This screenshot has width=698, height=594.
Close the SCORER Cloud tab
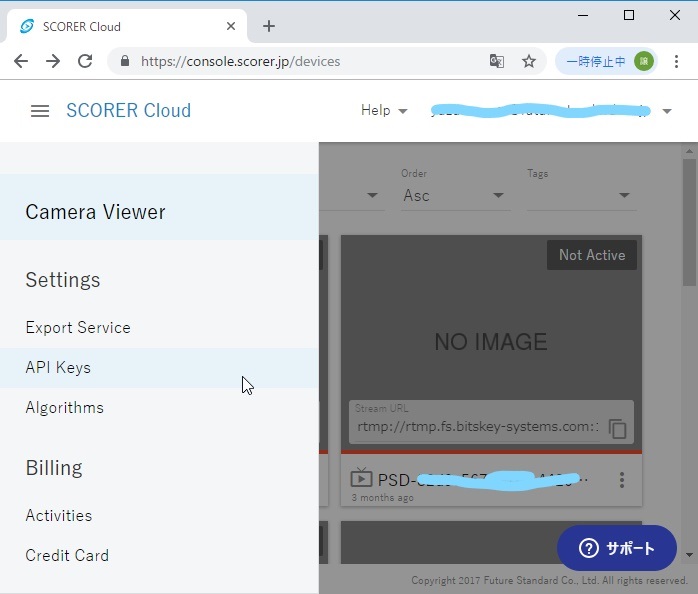pos(231,26)
